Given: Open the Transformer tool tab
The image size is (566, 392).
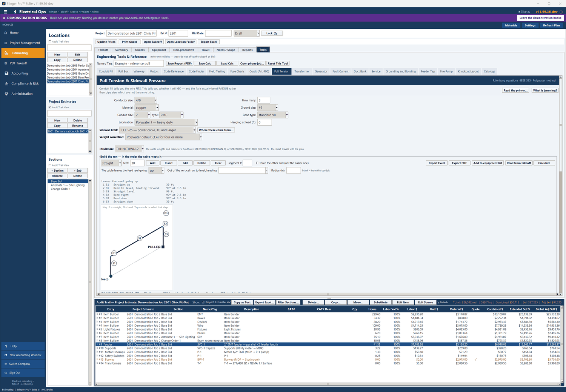Looking at the screenshot, I should point(302,71).
